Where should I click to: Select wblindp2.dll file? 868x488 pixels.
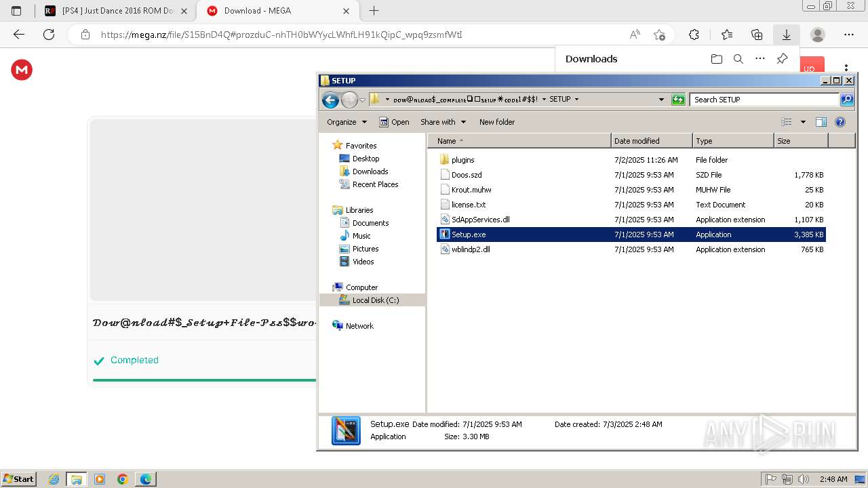(x=631, y=249)
